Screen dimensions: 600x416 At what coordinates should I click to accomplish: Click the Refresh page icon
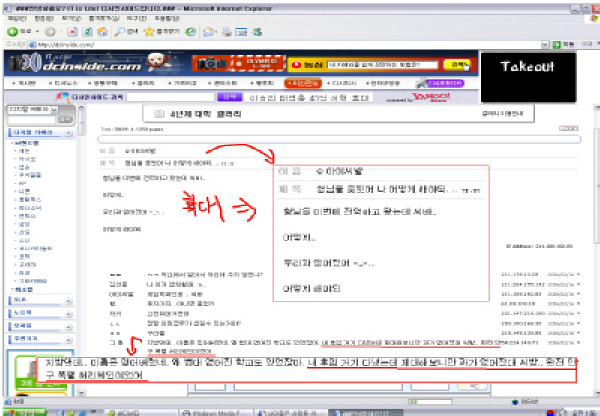[x=88, y=32]
